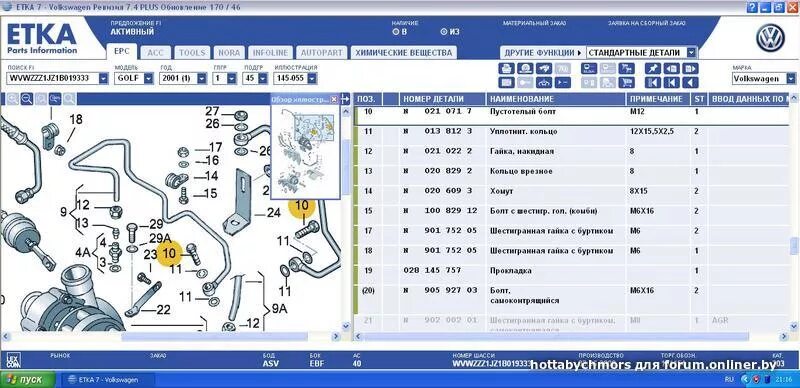Image resolution: width=800 pixels, height=388 pixels.
Task: Click the zoom-window magnifier above the illustration
Action: point(55,99)
